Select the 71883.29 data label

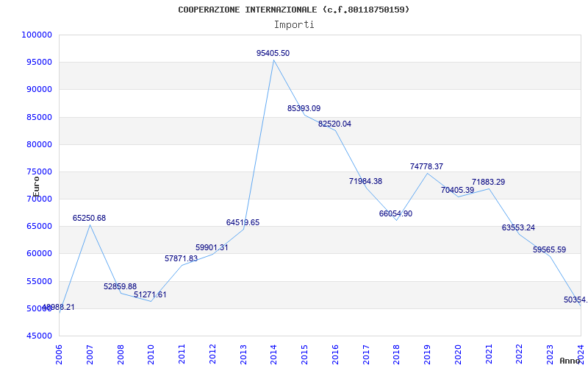[488, 182]
